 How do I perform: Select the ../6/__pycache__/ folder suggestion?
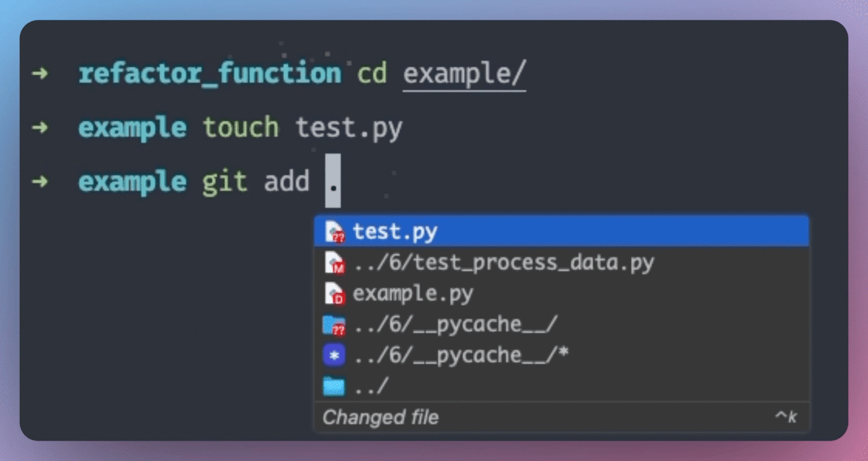coord(455,325)
